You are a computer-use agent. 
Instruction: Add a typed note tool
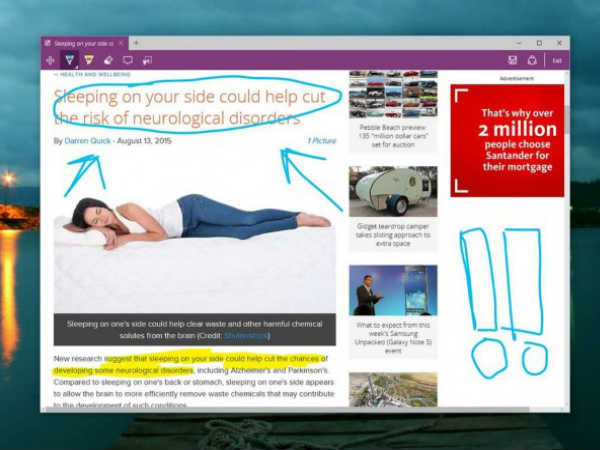127,60
